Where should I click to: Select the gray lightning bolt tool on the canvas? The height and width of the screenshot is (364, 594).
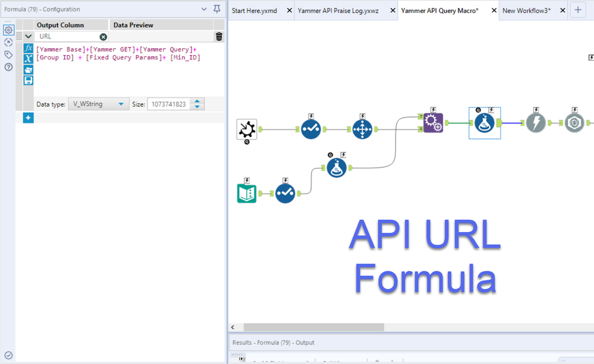[x=535, y=122]
